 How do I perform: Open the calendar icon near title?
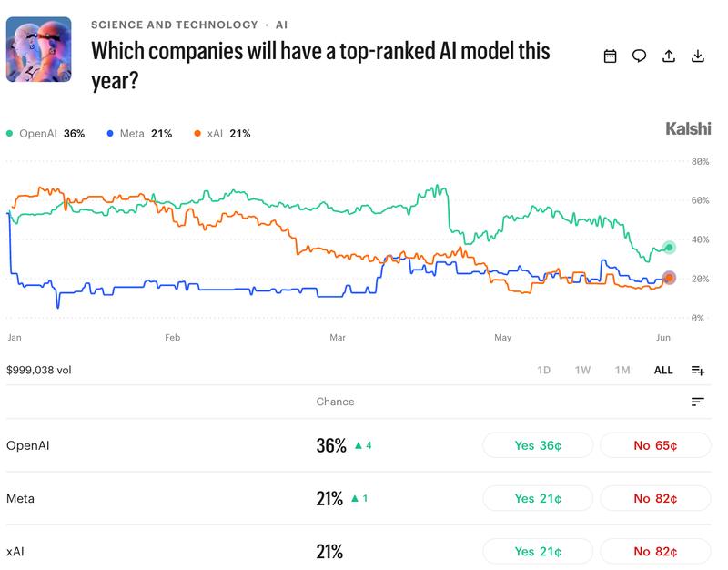point(610,56)
